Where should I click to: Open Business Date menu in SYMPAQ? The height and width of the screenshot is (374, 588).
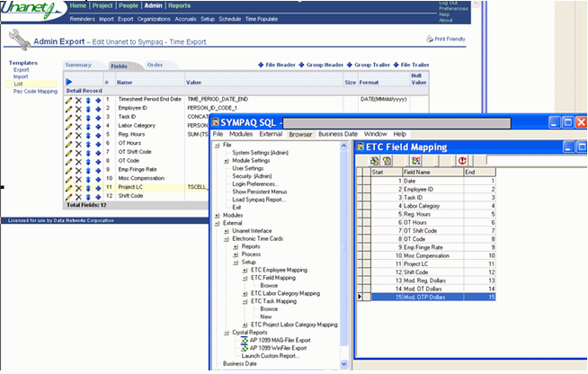tap(338, 134)
